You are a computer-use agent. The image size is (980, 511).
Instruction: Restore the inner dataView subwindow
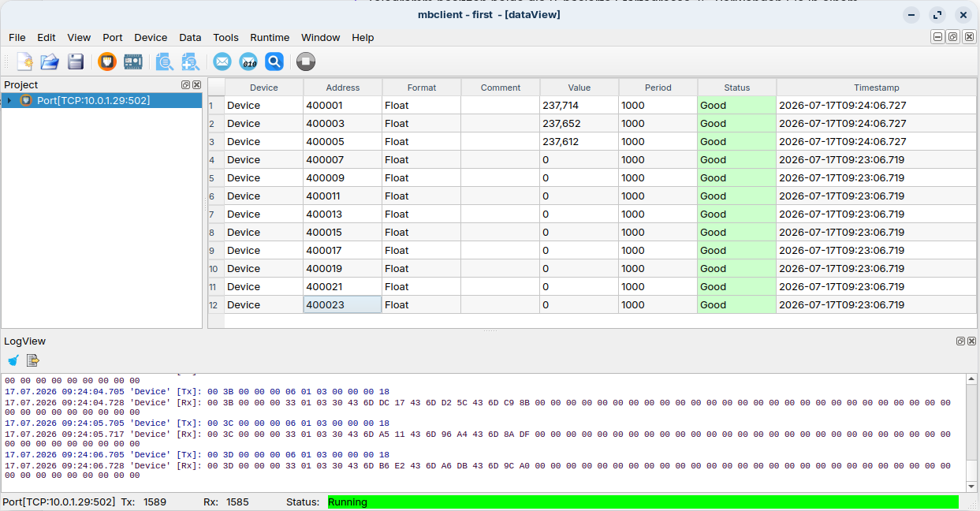(952, 37)
